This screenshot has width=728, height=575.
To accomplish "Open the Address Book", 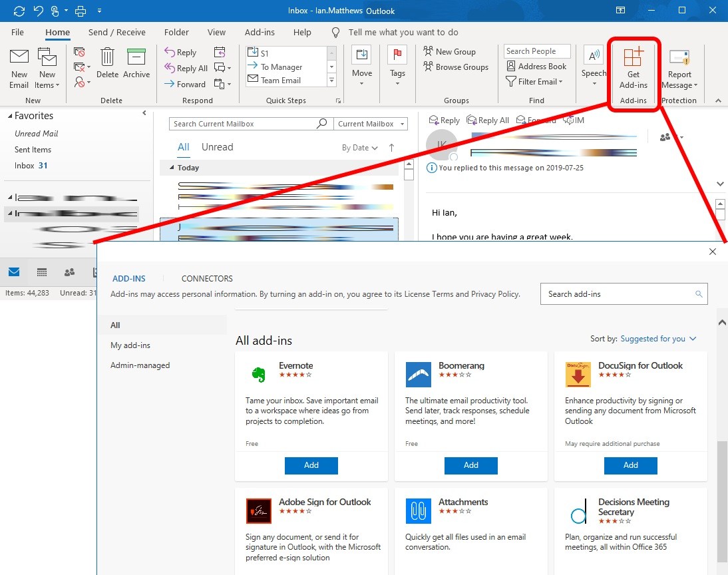I will 536,67.
